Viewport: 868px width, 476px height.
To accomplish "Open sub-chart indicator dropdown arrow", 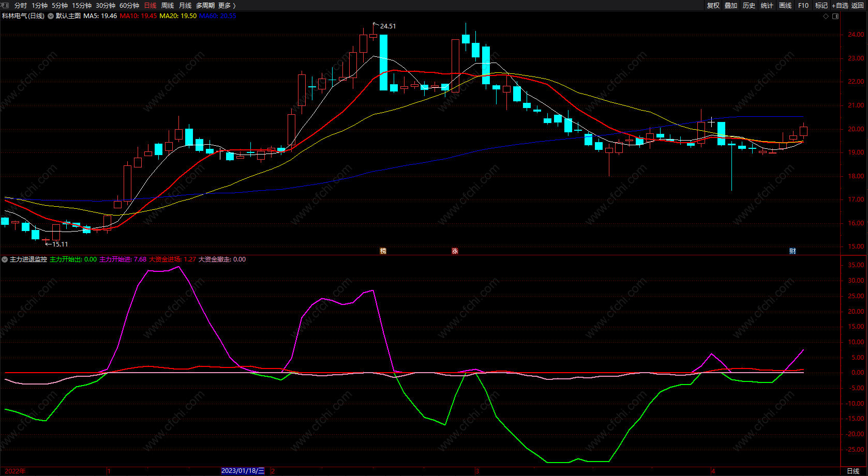I will [x=5, y=259].
